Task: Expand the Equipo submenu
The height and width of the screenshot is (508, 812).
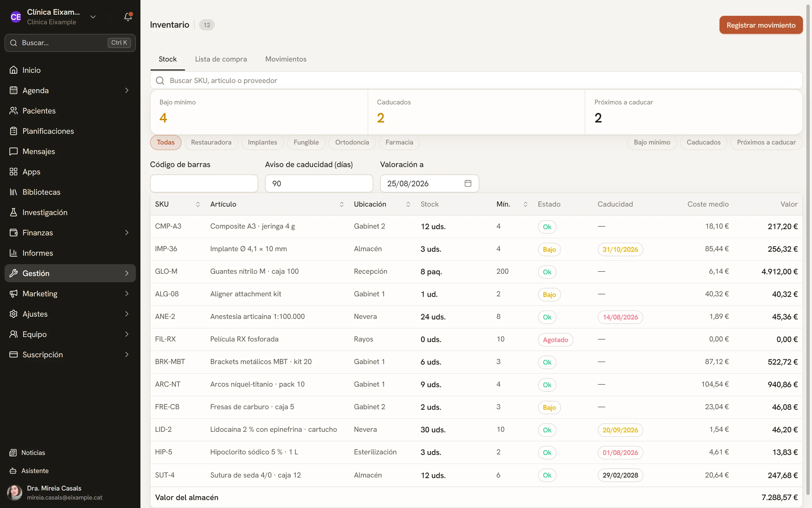Action: tap(127, 334)
